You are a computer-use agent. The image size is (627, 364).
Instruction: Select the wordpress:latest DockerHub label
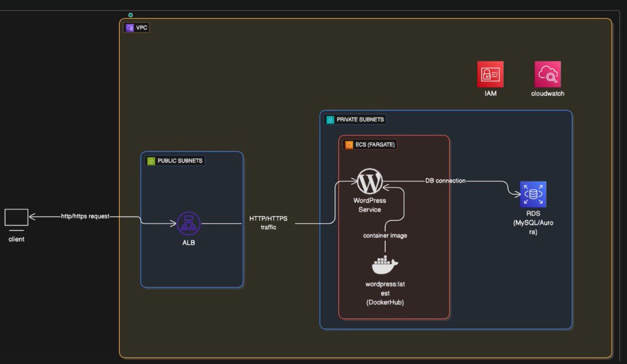(x=385, y=293)
